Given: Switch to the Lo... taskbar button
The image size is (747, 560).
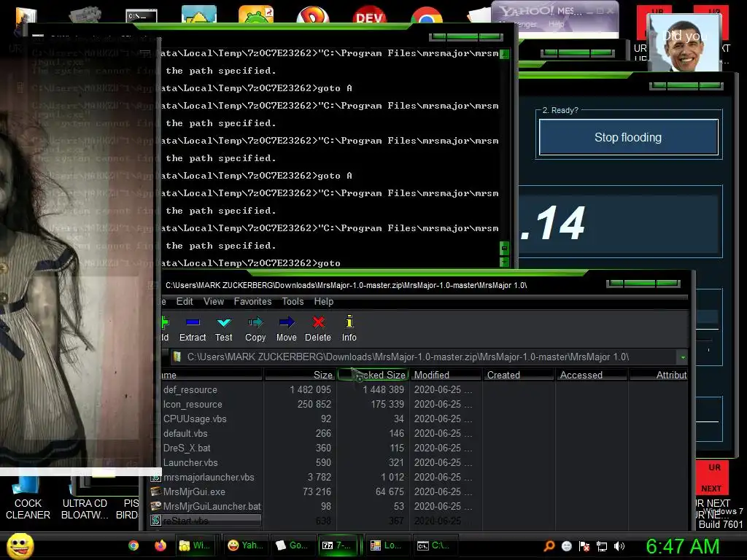Looking at the screenshot, I should click(386, 545).
